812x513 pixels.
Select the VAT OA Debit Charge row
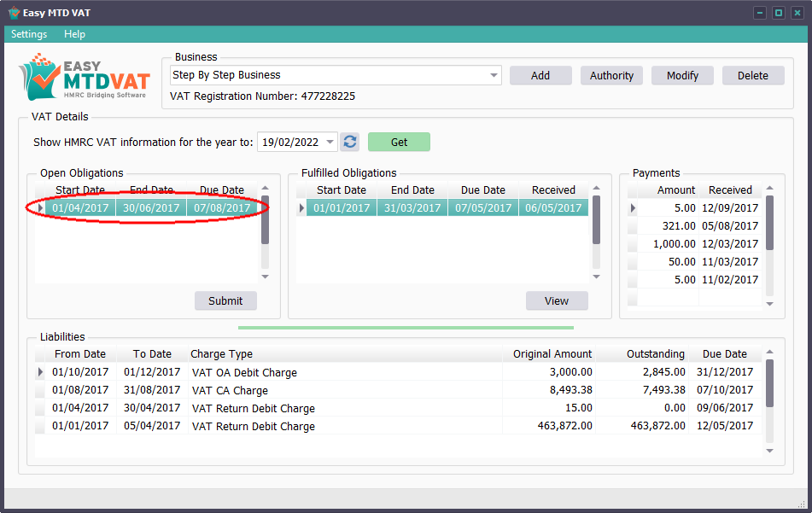tap(399, 372)
